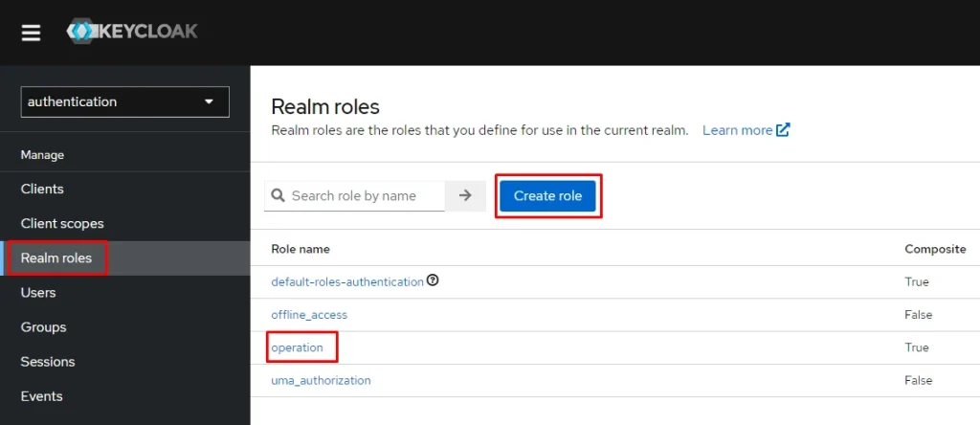
Task: Open the default-roles-authentication role
Action: click(x=347, y=281)
